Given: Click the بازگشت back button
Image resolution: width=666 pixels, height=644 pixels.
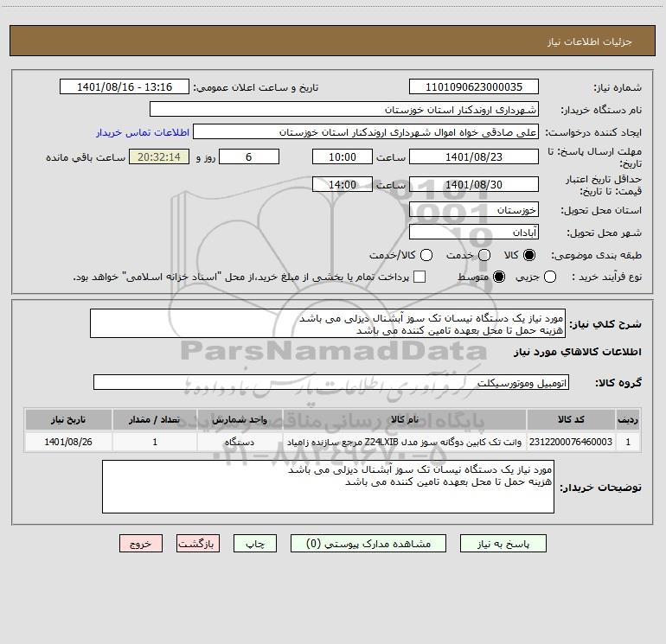Looking at the screenshot, I should pyautogui.click(x=198, y=544).
